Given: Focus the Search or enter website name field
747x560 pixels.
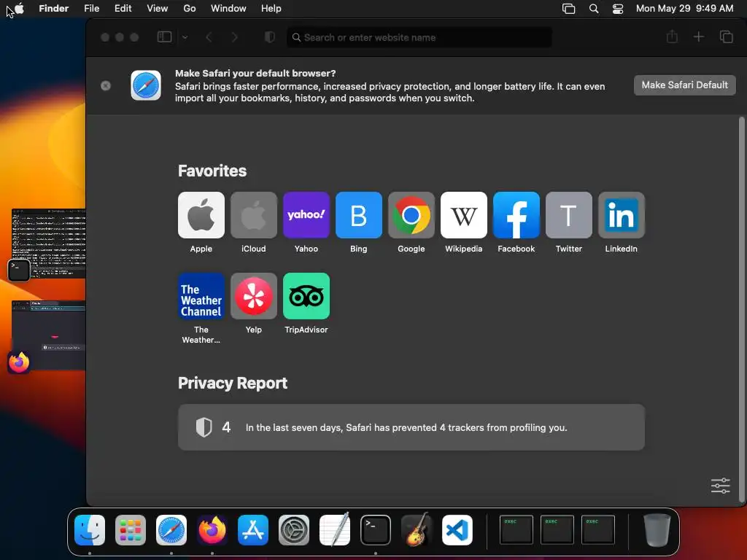Looking at the screenshot, I should [419, 37].
